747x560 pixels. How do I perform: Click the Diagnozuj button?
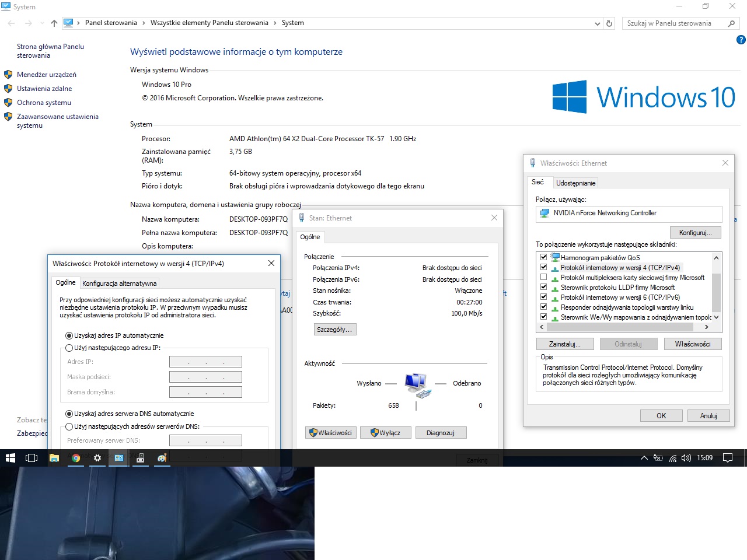441,433
